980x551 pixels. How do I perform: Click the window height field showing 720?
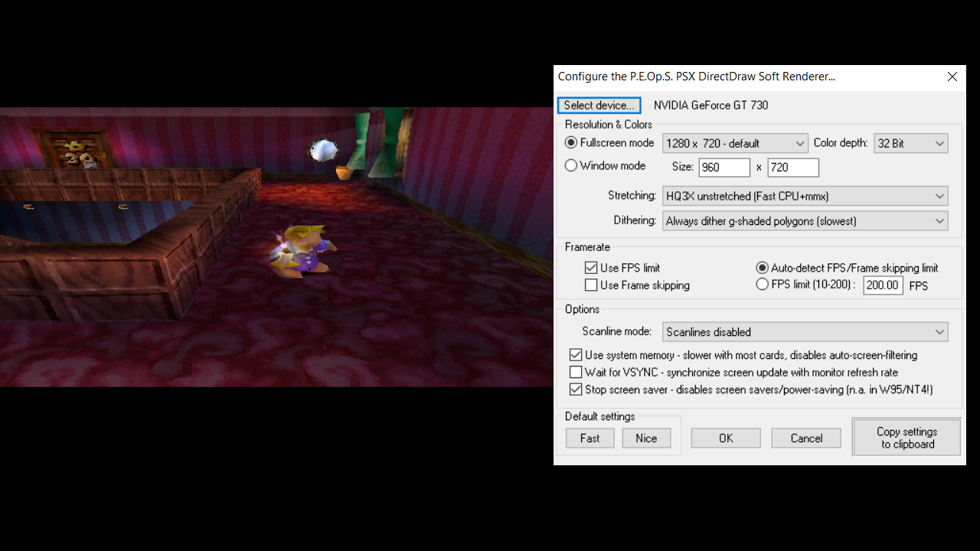(x=793, y=168)
